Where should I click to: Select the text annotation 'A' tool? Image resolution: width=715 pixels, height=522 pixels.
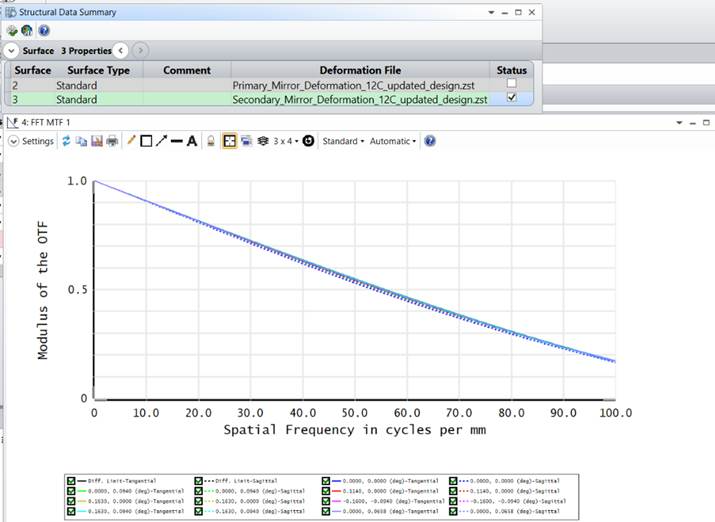[192, 141]
